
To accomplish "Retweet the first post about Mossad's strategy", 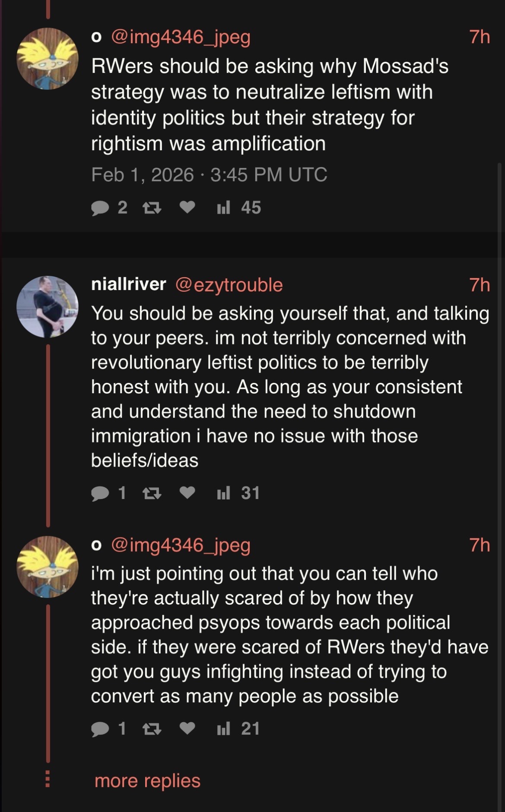I will pos(152,208).
